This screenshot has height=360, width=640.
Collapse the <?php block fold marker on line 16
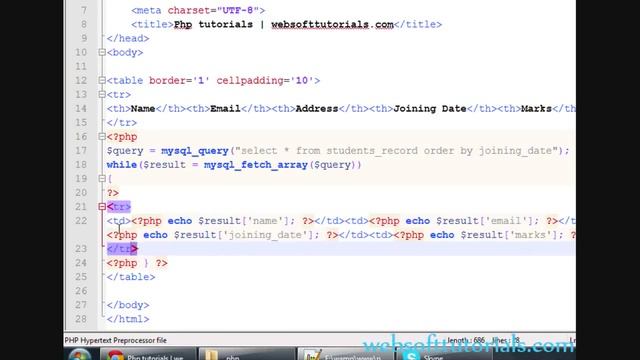(102, 137)
